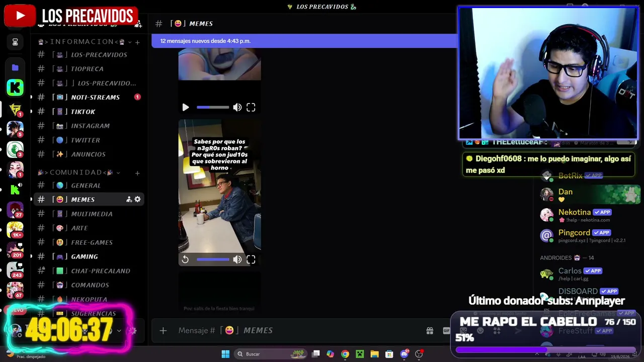Replay the meme video
This screenshot has width=644, height=362.
coord(185,259)
